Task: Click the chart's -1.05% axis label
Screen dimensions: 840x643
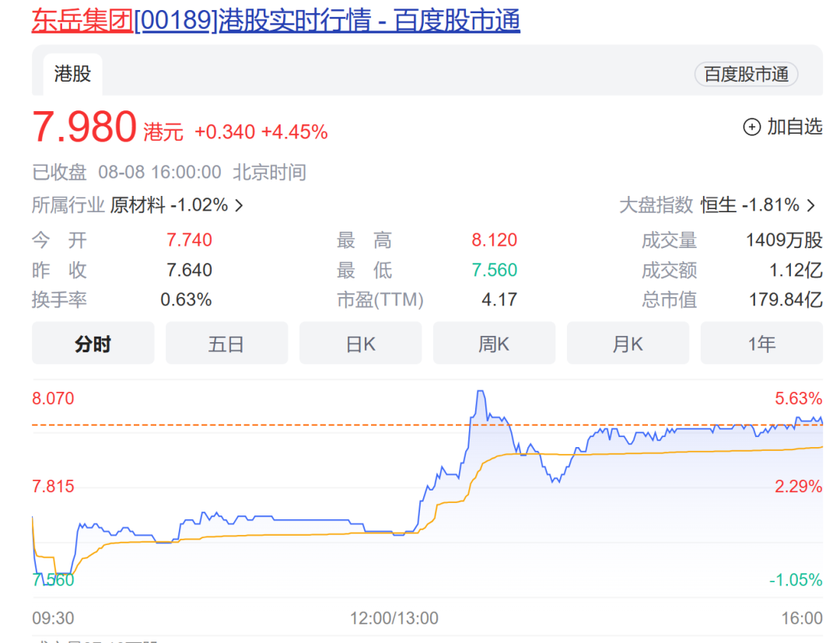Action: pos(796,579)
